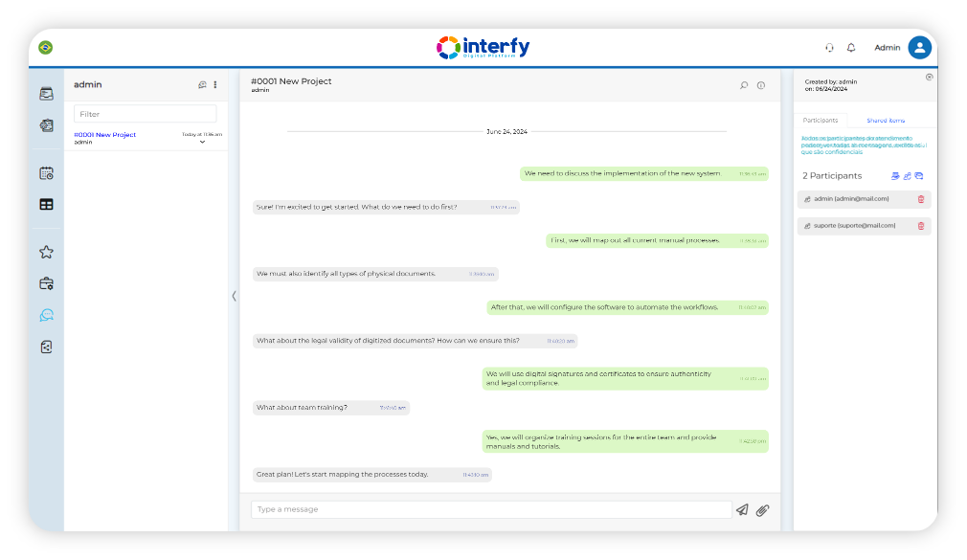Click the attachment paperclip icon
The width and height of the screenshot is (967, 560).
click(x=762, y=510)
